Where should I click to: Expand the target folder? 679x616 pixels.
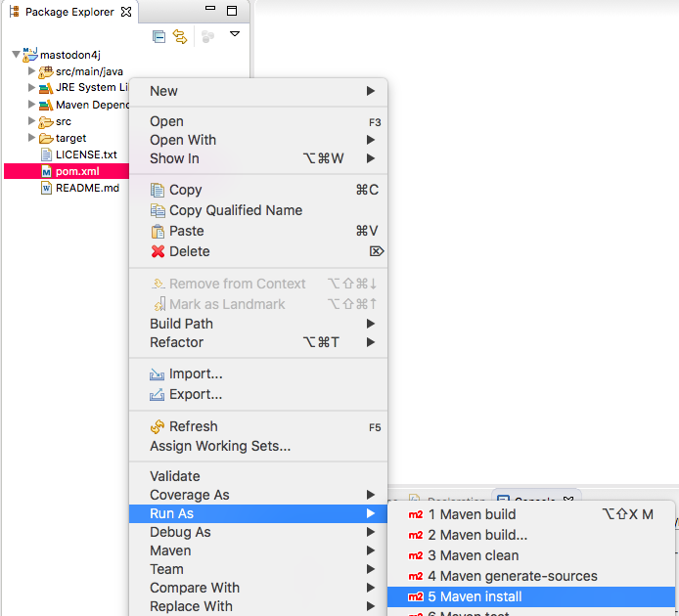point(31,138)
